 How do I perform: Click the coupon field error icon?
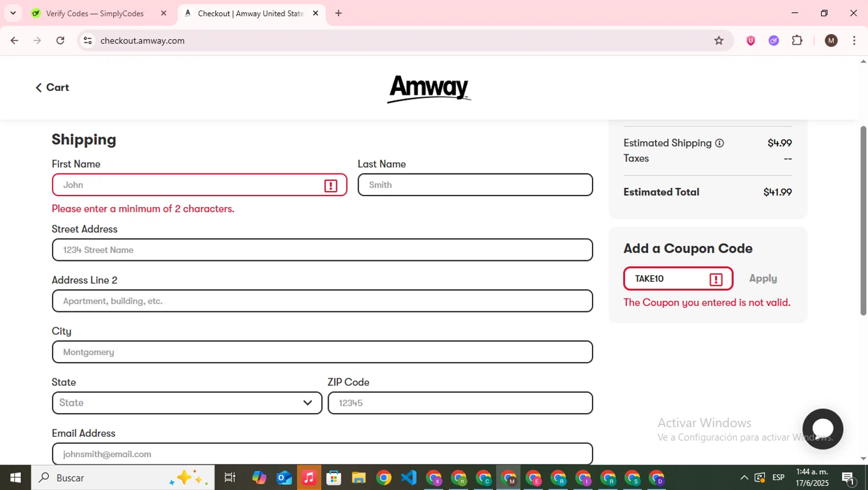pos(716,279)
